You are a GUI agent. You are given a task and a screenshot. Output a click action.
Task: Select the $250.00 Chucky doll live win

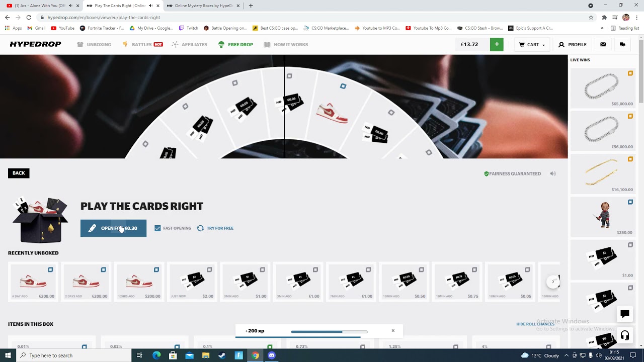coord(602,217)
